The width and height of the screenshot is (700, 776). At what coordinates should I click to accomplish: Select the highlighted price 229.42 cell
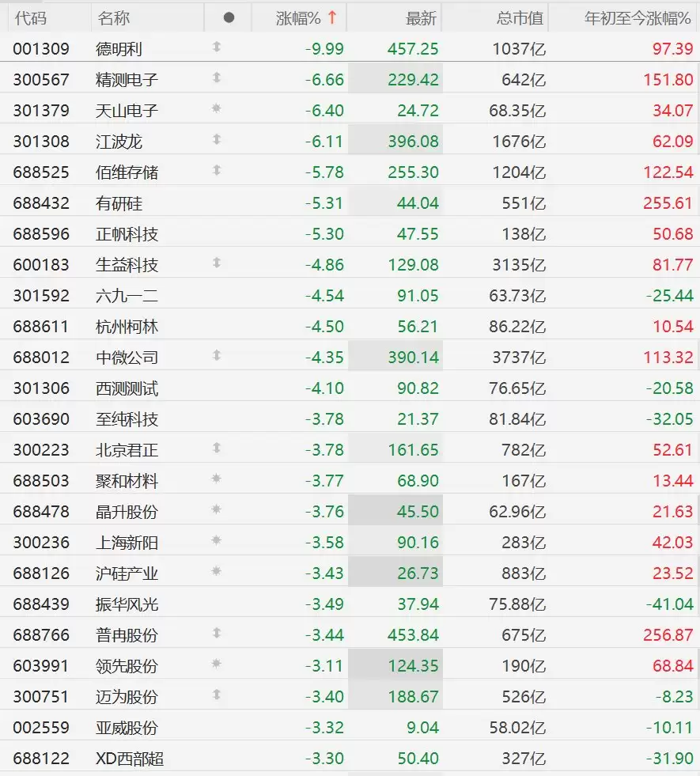(395, 79)
